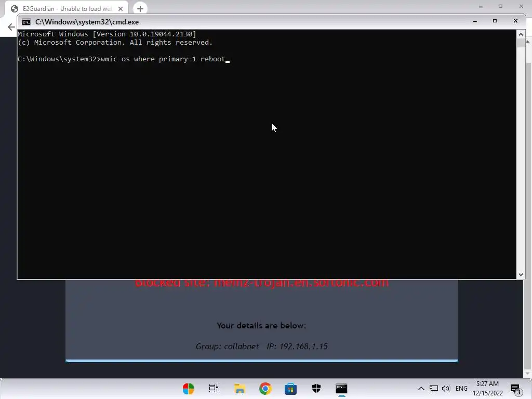The width and height of the screenshot is (532, 399).
Task: Maximize the cmd.exe window
Action: pyautogui.click(x=495, y=21)
